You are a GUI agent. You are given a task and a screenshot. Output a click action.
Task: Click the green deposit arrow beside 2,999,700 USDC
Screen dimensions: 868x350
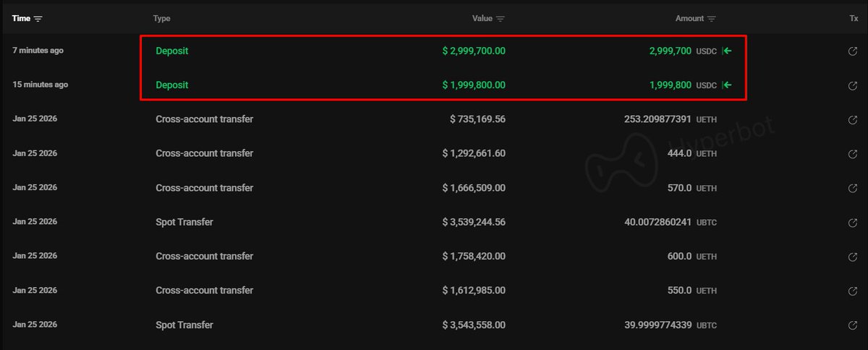728,51
